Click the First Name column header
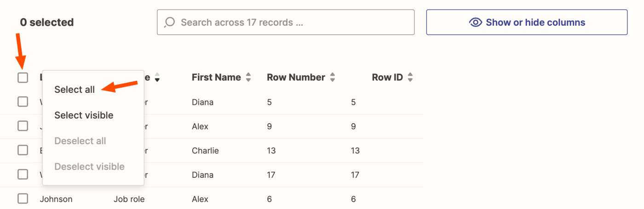644x209 pixels. coord(216,77)
